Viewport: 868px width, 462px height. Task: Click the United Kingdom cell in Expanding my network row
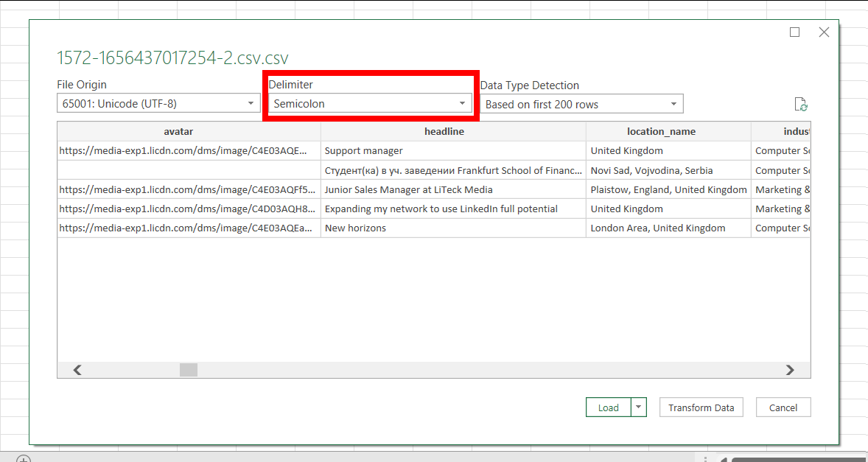669,209
